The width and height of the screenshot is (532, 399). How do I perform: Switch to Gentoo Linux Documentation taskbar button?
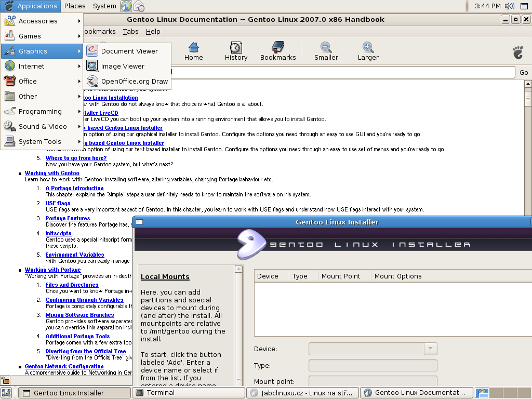coord(416,393)
